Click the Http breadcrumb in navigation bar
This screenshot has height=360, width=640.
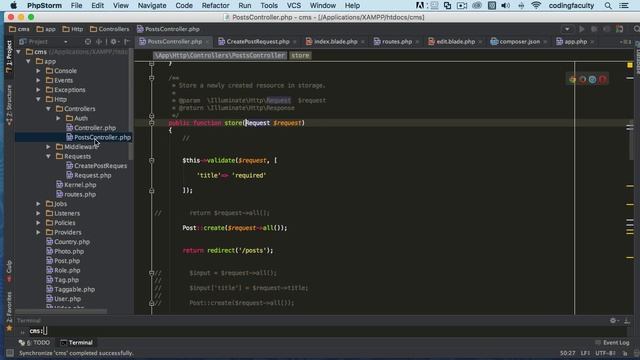[x=73, y=29]
